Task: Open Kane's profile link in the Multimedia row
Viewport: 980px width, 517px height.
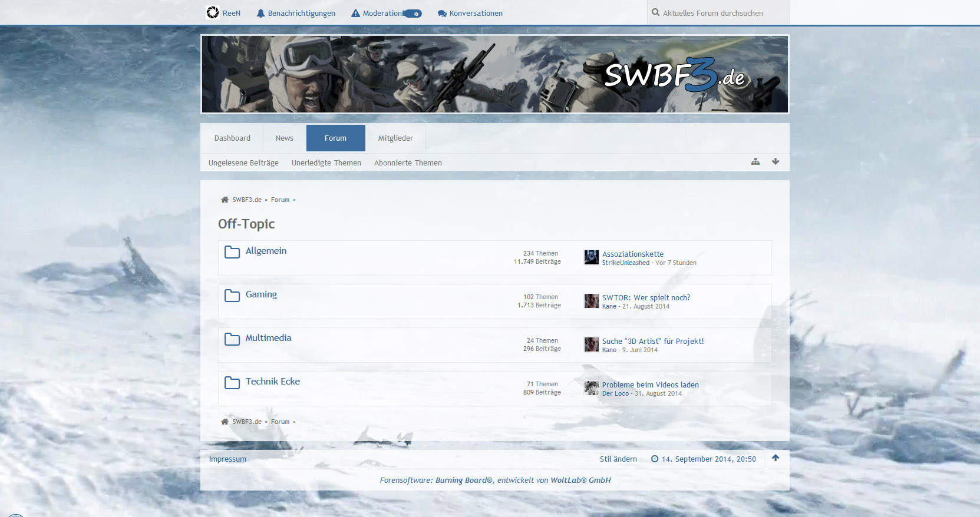Action: (609, 350)
